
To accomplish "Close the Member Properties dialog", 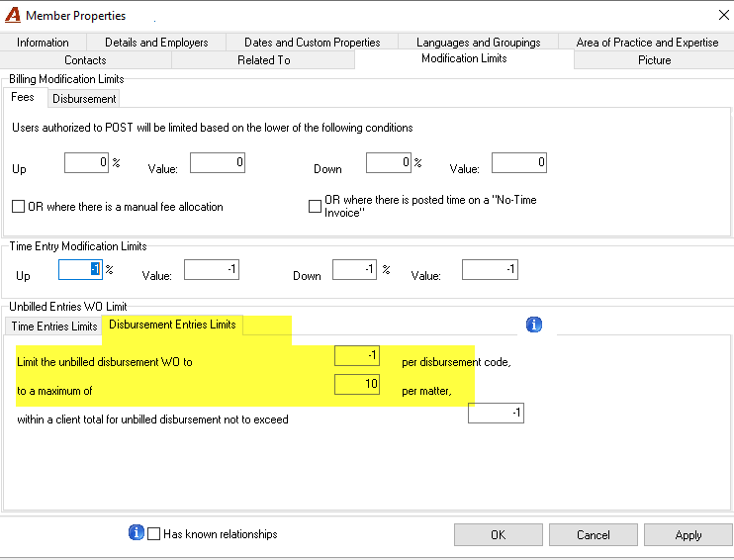I will 723,15.
